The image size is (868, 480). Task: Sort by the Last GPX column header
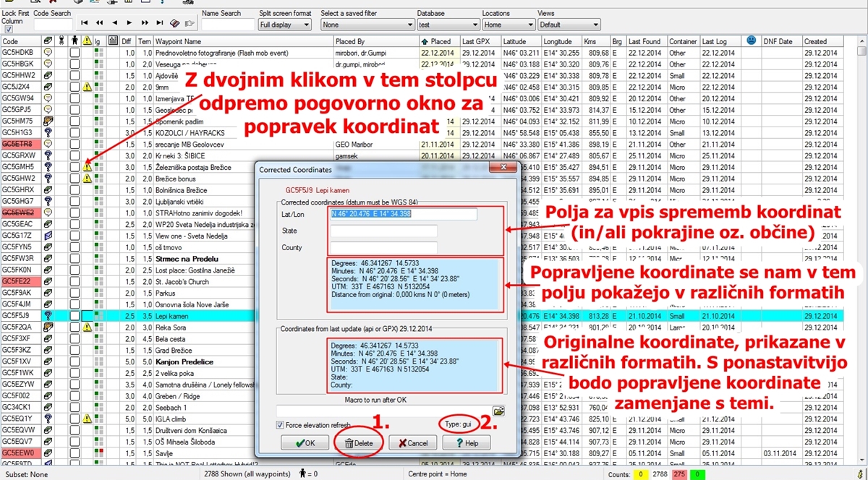[480, 42]
